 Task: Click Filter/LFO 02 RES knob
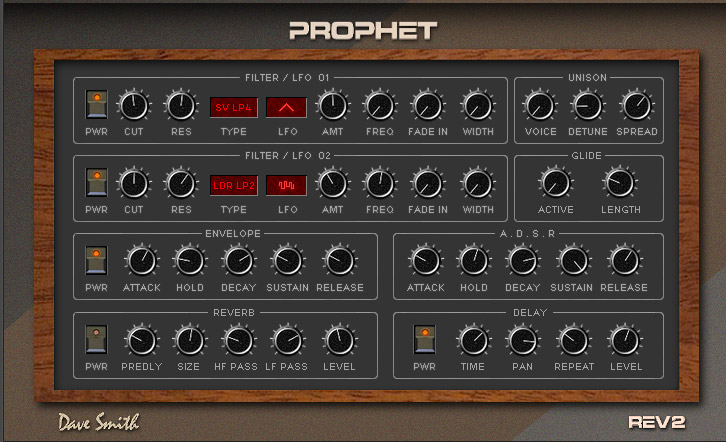coord(181,183)
